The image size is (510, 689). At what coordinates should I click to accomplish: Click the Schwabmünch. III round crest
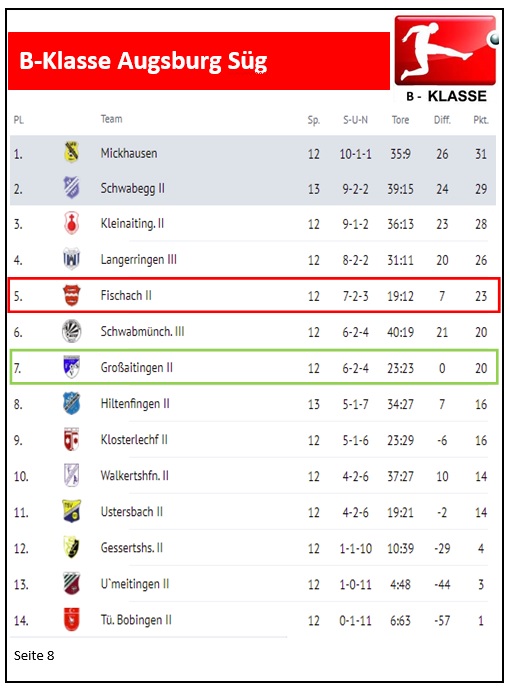[x=71, y=331]
